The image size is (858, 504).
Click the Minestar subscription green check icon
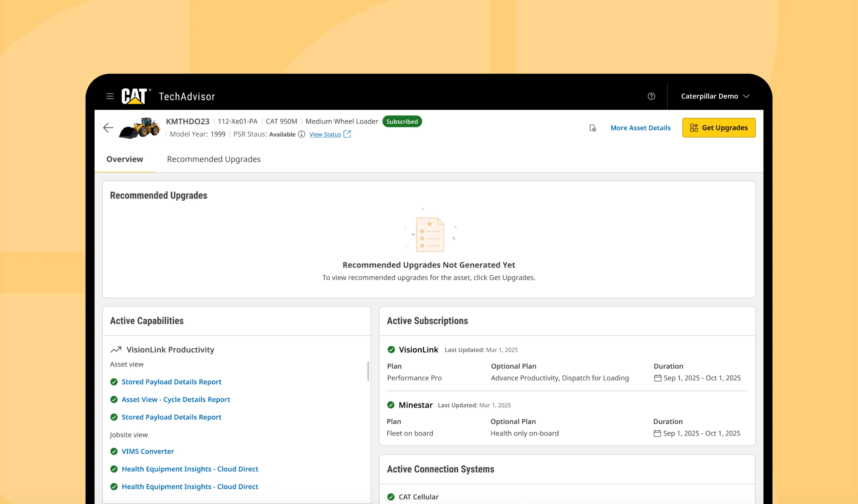(391, 405)
